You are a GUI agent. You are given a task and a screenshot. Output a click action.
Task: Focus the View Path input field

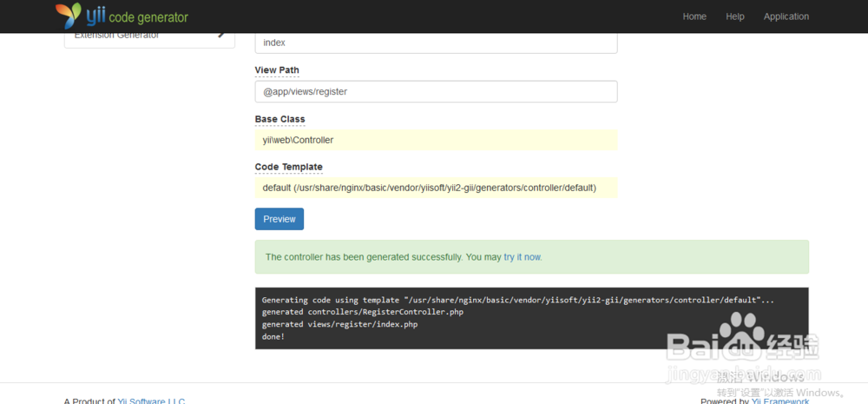tap(436, 91)
